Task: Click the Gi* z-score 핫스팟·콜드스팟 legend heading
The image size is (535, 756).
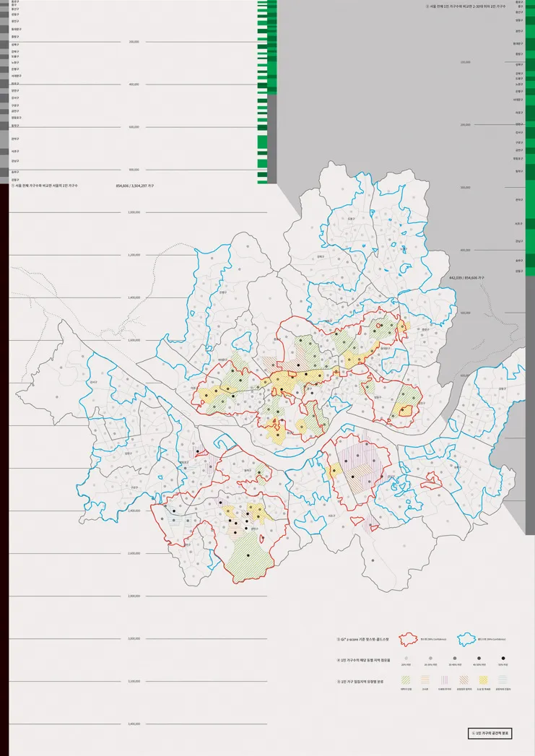Action: 363,639
